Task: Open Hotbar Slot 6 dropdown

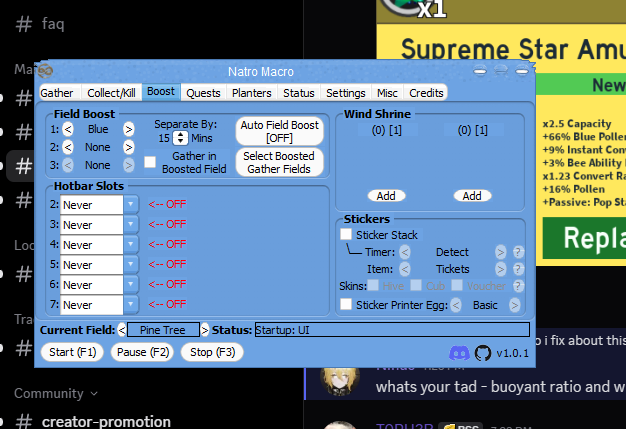Action: point(131,285)
